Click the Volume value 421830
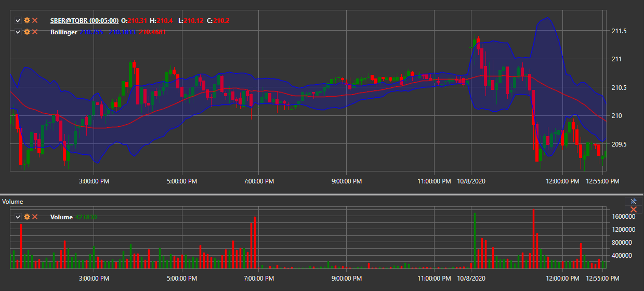The width and height of the screenshot is (644, 291). (x=86, y=217)
